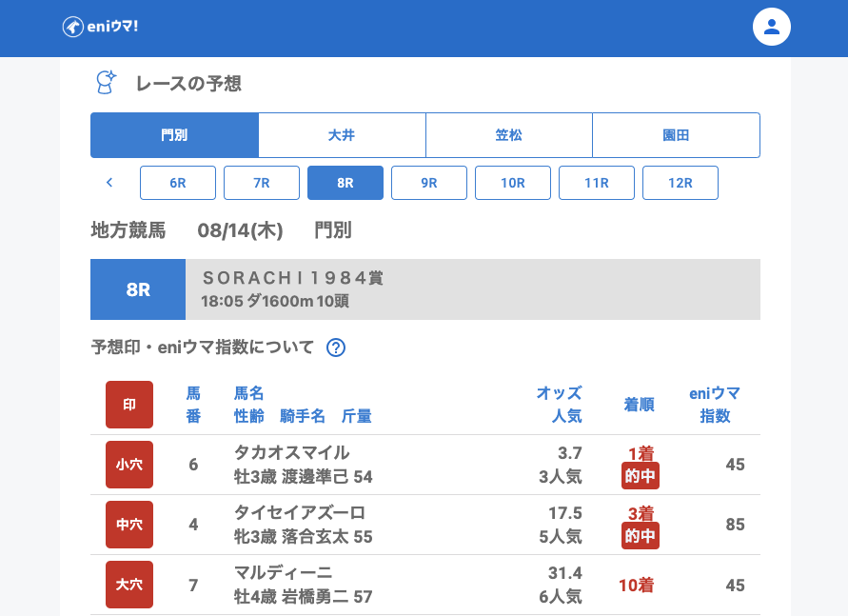Image resolution: width=848 pixels, height=616 pixels.
Task: Click the 小穴 prediction mark badge
Action: click(x=129, y=465)
